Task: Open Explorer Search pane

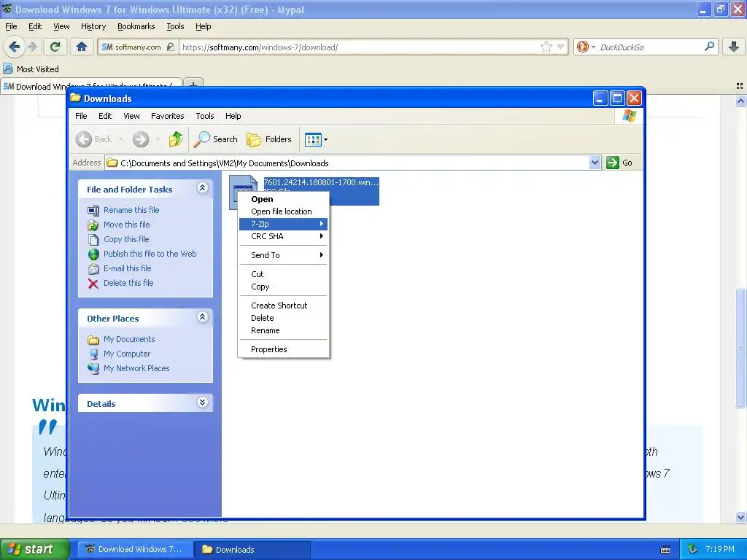Action: [x=215, y=139]
